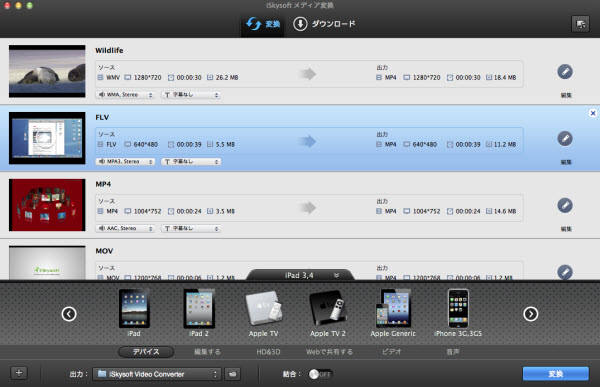Open the iSkysoft Video Converter output folder dropdown
This screenshot has height=387, width=600.
[x=157, y=374]
